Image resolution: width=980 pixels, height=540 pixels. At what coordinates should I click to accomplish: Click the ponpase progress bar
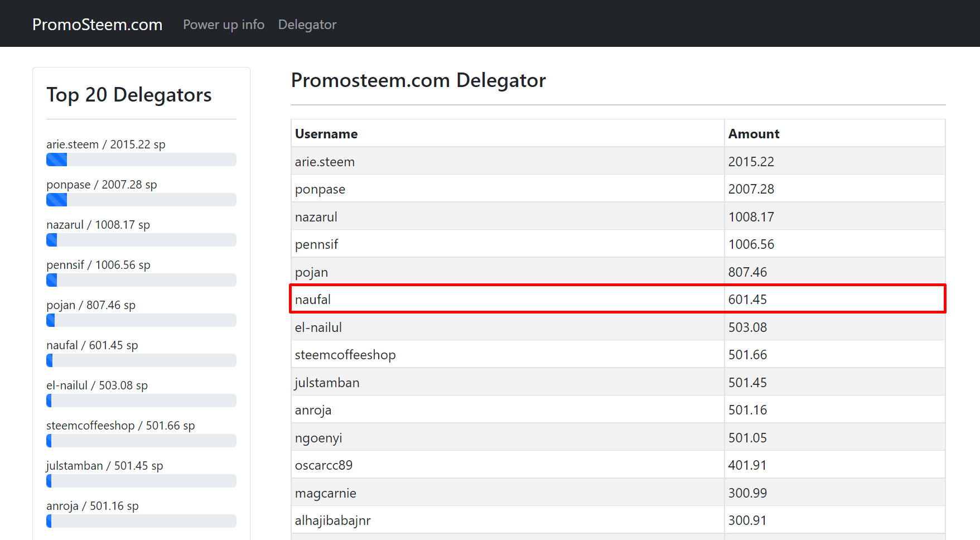141,200
